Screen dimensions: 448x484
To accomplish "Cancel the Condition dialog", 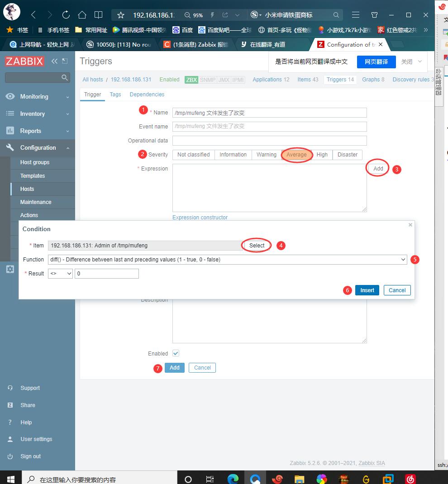I will [397, 290].
